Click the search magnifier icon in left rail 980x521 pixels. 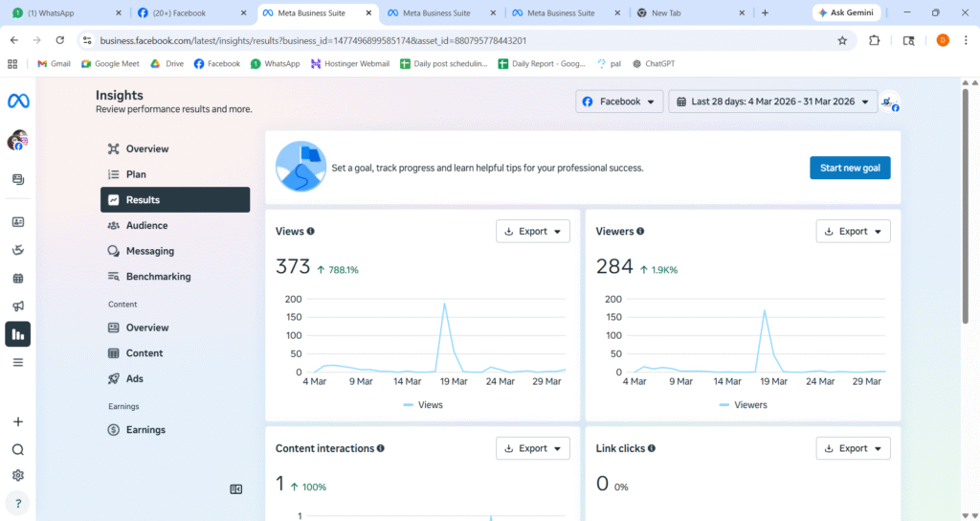[x=17, y=449]
